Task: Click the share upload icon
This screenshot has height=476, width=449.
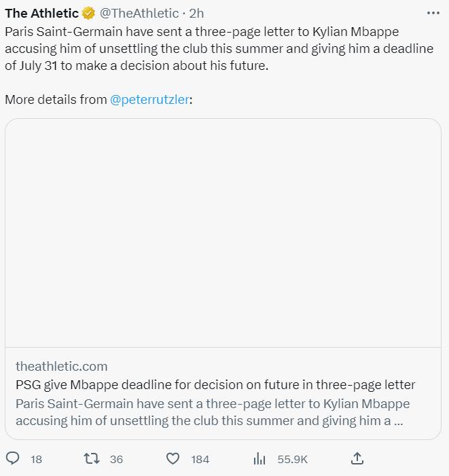Action: pyautogui.click(x=357, y=458)
